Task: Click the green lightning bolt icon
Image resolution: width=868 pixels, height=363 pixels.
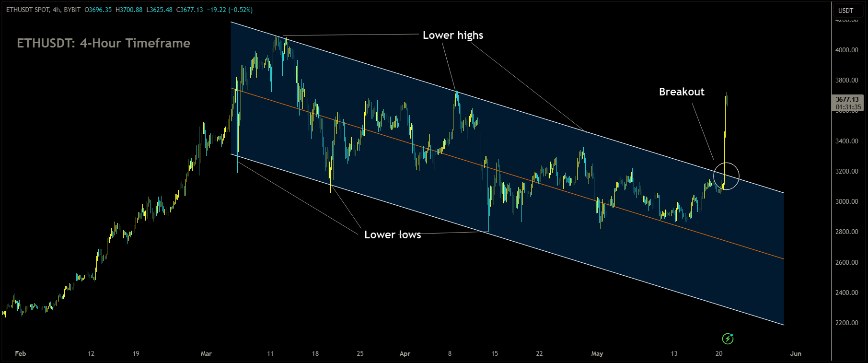Action: click(728, 339)
